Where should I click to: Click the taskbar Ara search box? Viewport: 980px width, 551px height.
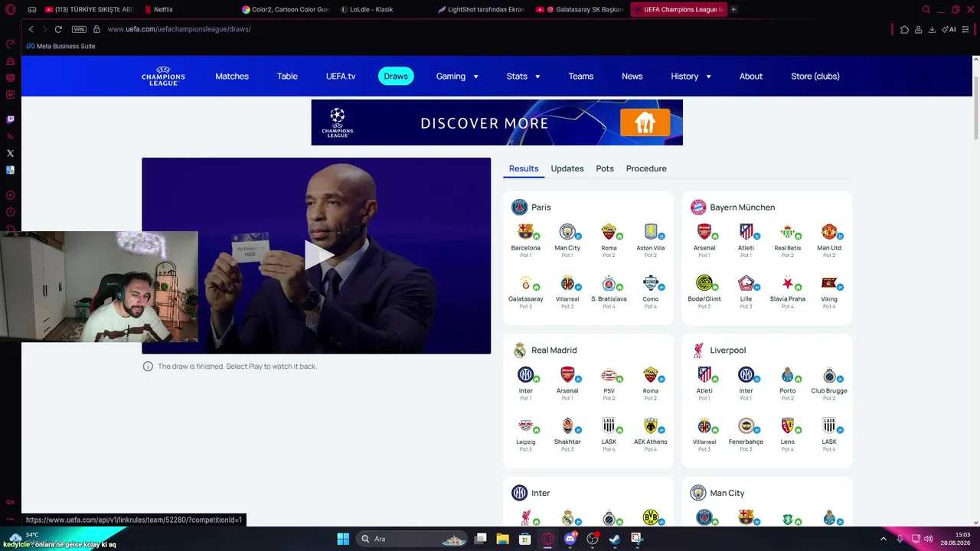[x=413, y=539]
